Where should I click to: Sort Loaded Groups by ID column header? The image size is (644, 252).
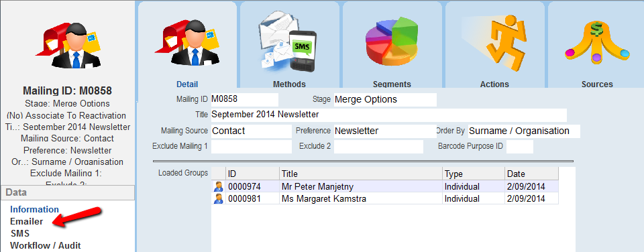pyautogui.click(x=253, y=174)
